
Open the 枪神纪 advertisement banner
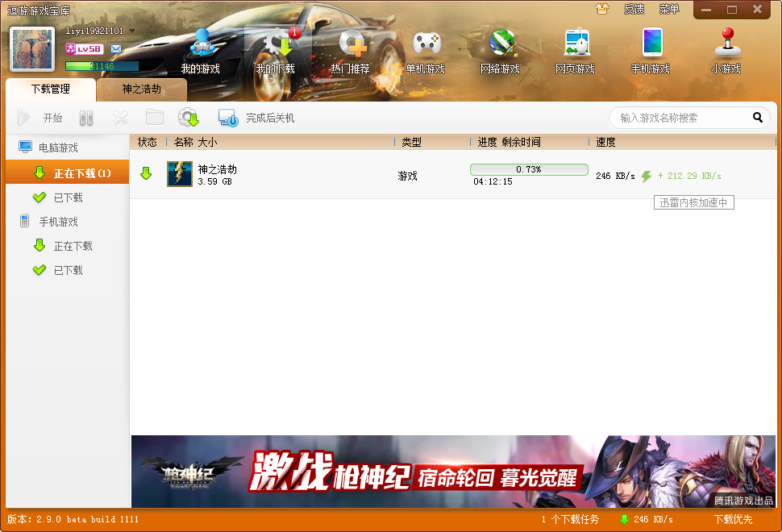tap(453, 472)
